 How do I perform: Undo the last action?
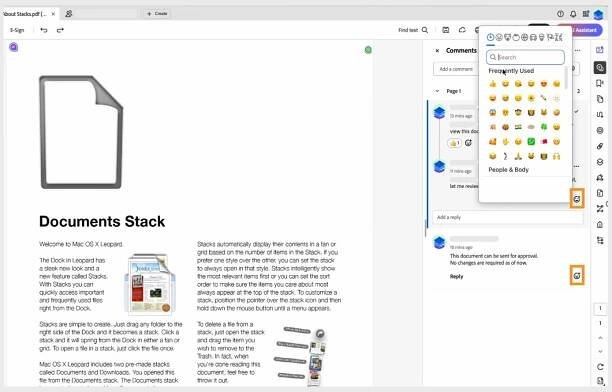tap(44, 30)
